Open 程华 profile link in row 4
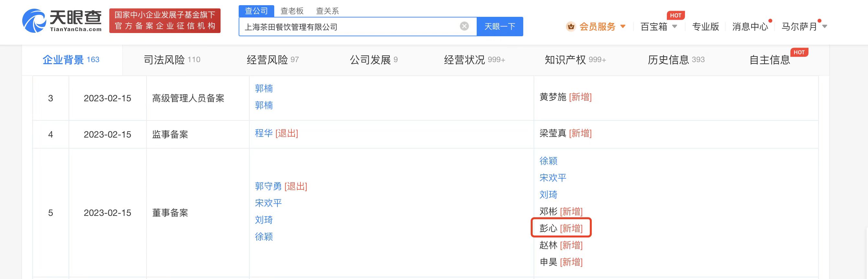 tap(264, 133)
